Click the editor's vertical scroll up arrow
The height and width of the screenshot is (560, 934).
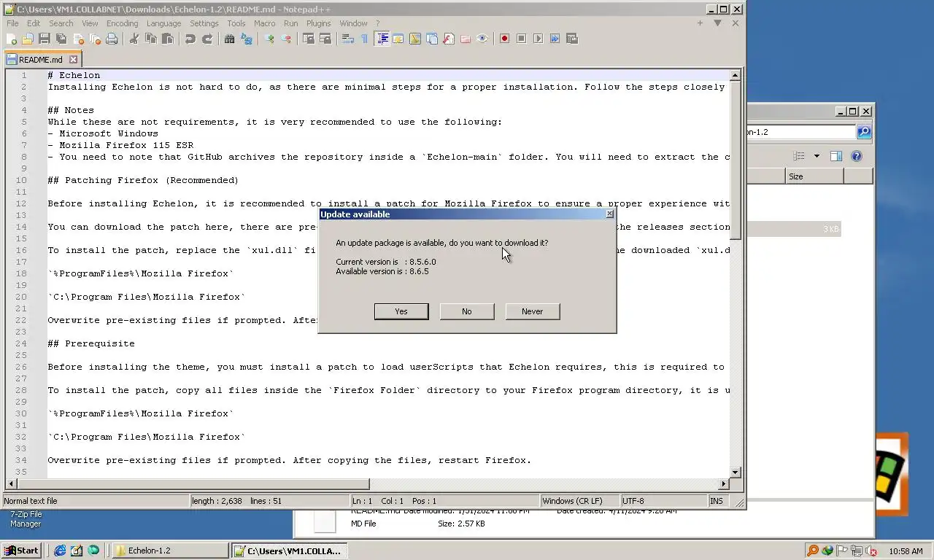tap(735, 76)
